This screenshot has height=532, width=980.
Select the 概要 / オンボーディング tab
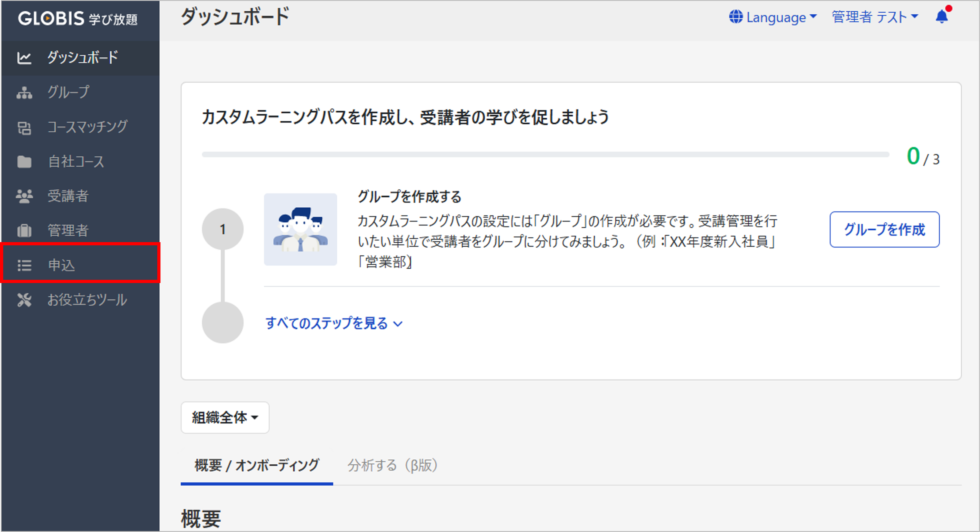coord(257,465)
